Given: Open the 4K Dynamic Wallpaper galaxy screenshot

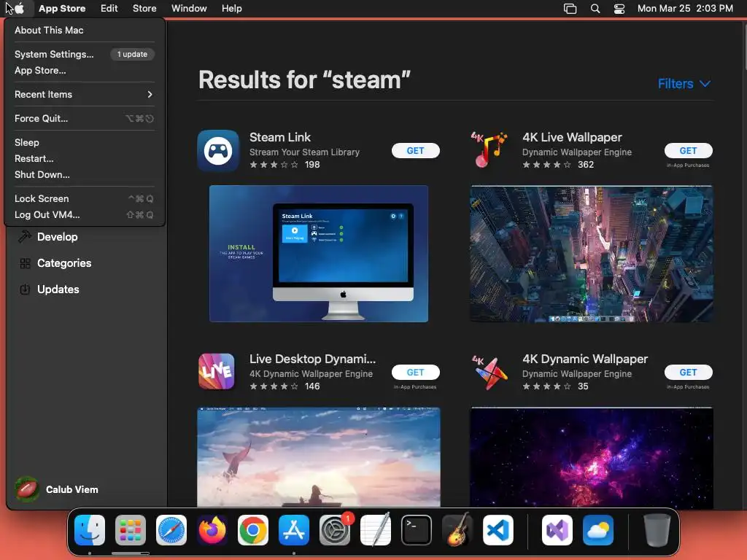Looking at the screenshot, I should tap(591, 458).
